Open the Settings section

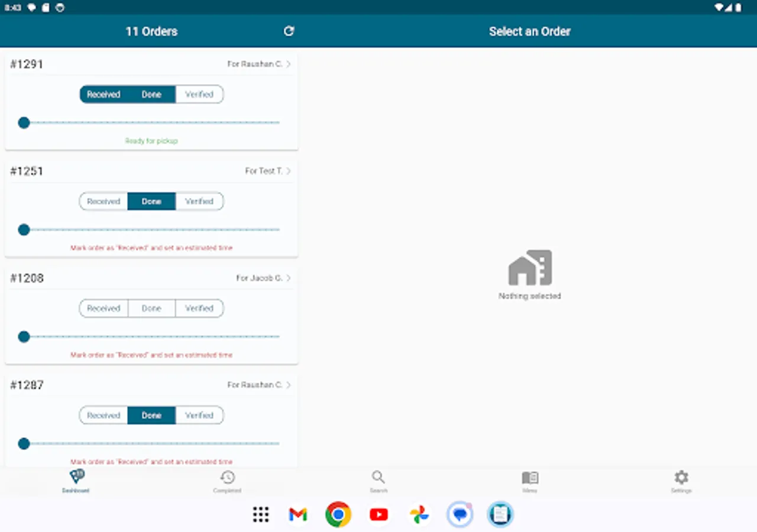click(x=681, y=481)
